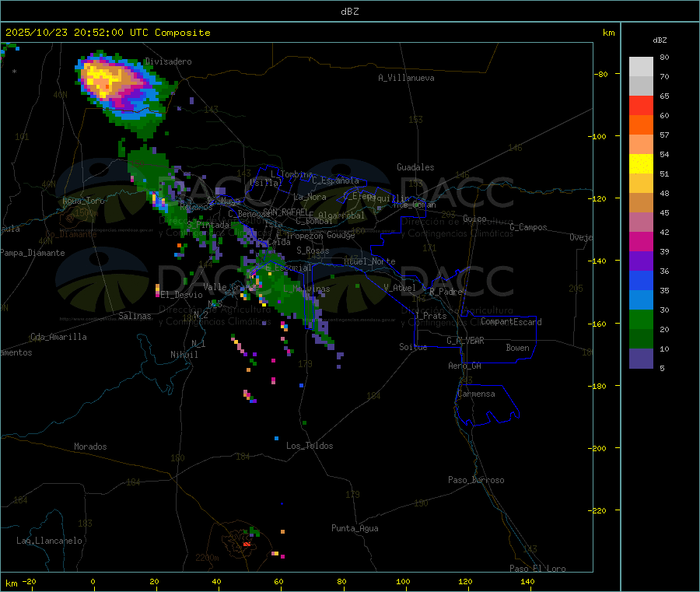Click the CompantEscard place label
Viewport: 700px width, 592px height.
click(512, 322)
